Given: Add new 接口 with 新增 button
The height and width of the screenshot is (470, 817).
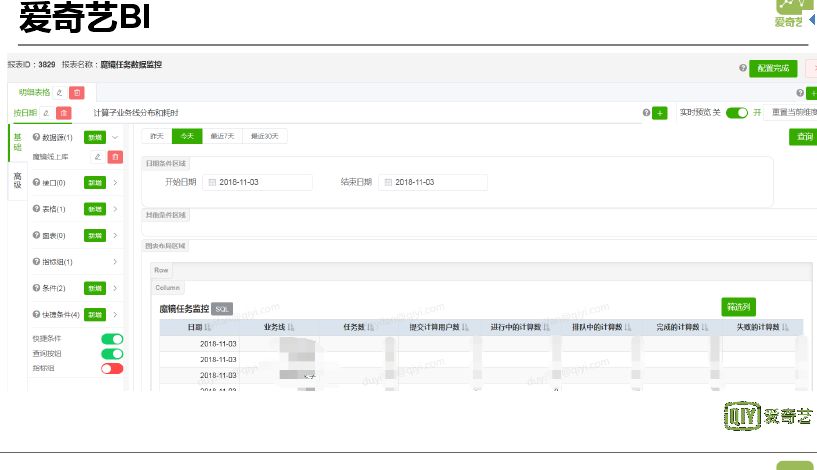Looking at the screenshot, I should [95, 183].
